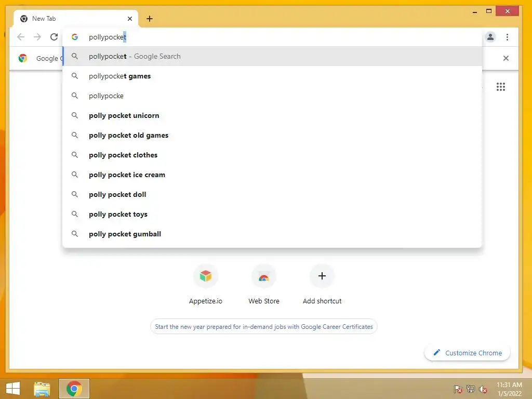Open the Appetize.io shortcut

pyautogui.click(x=206, y=284)
